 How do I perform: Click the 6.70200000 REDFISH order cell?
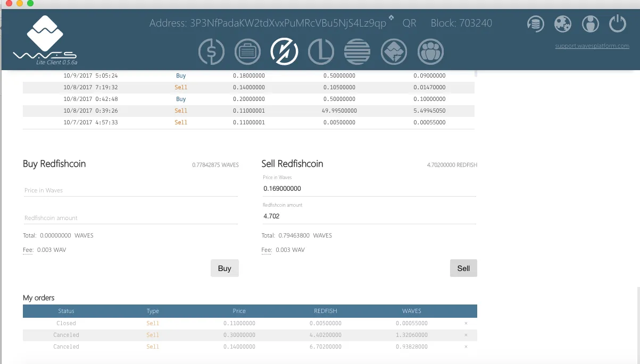325,346
